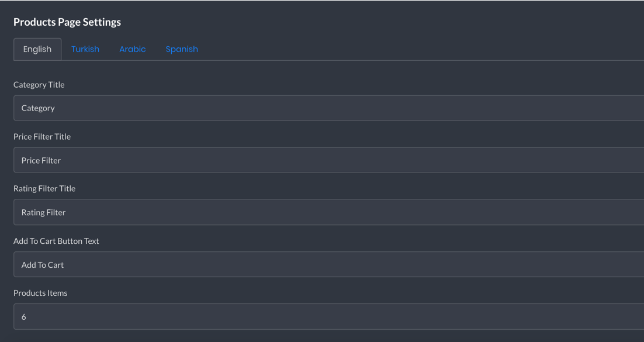Viewport: 644px width, 342px height.
Task: Click the "Category Title" label
Action: (x=39, y=85)
